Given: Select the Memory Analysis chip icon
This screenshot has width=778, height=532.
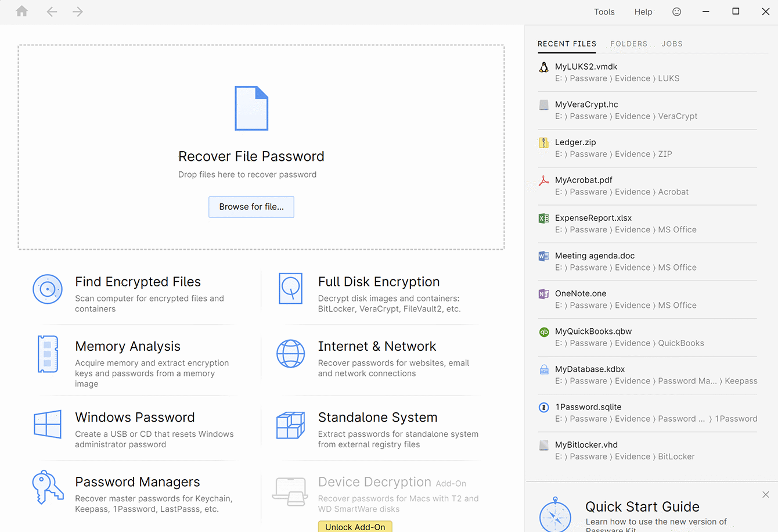Looking at the screenshot, I should tap(48, 354).
